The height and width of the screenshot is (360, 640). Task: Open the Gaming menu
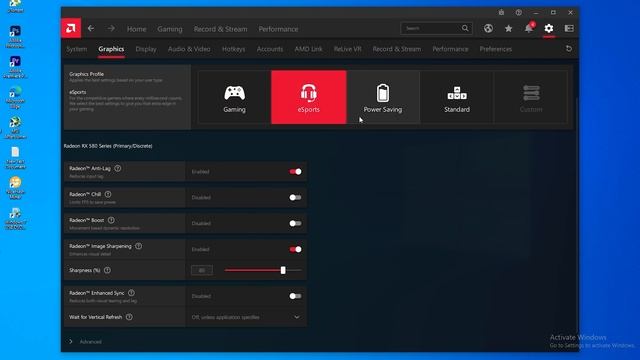point(170,29)
